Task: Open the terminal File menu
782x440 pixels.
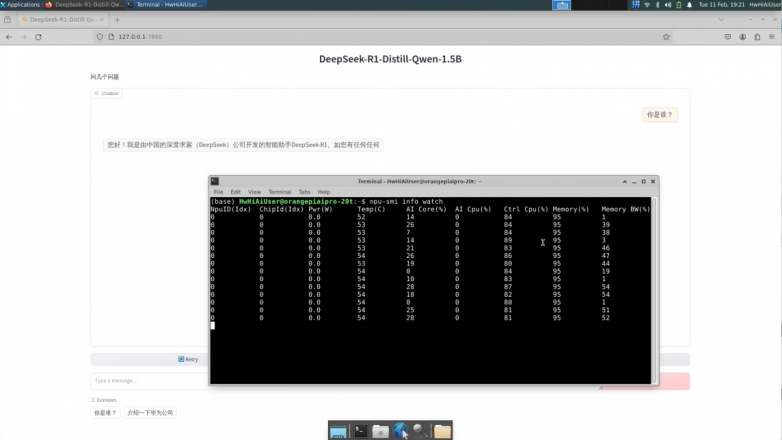Action: pos(218,192)
